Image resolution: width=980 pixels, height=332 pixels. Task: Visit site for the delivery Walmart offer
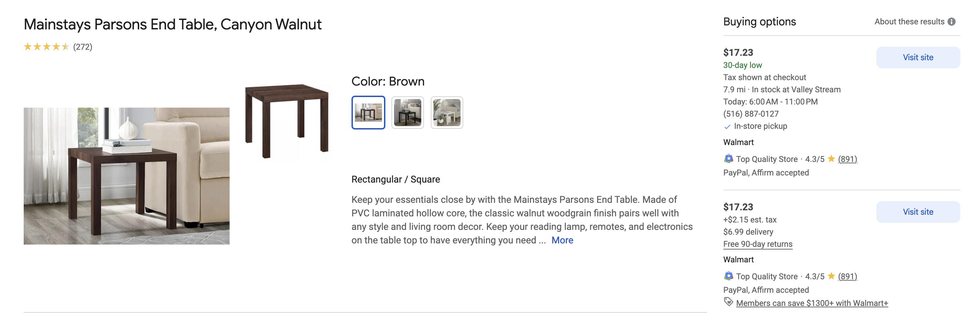918,212
